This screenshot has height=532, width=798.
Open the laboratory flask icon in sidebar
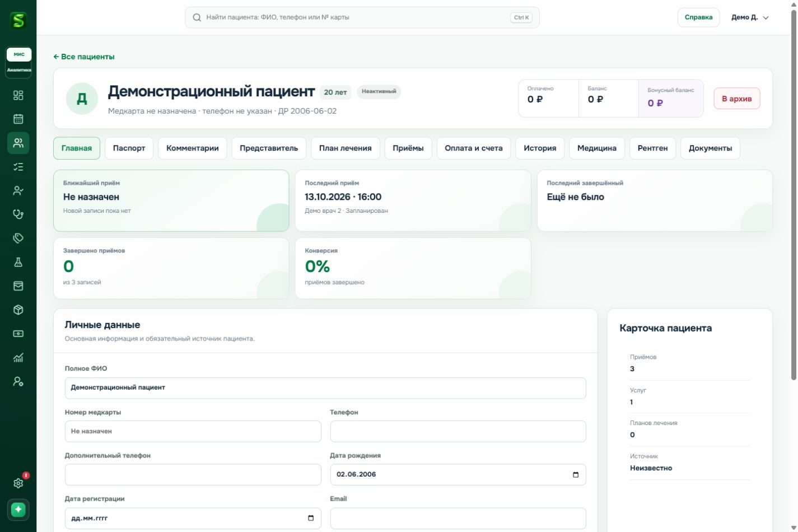(18, 262)
